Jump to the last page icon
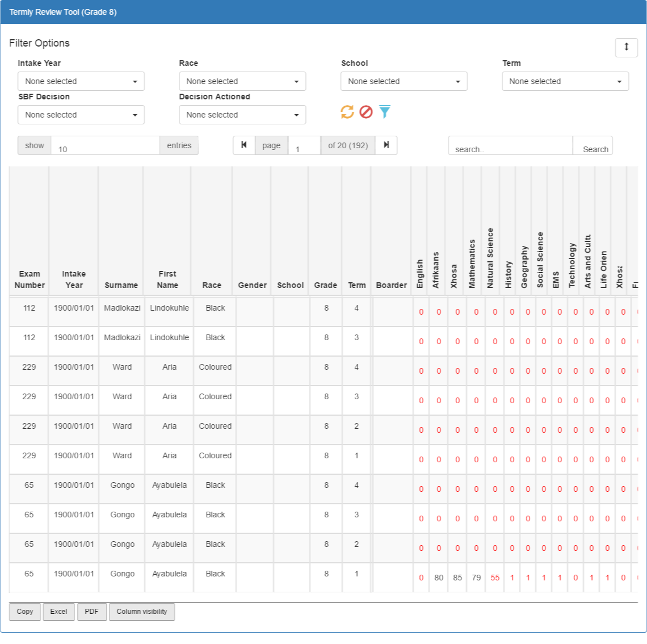Screen dimensions: 647x644 [386, 145]
